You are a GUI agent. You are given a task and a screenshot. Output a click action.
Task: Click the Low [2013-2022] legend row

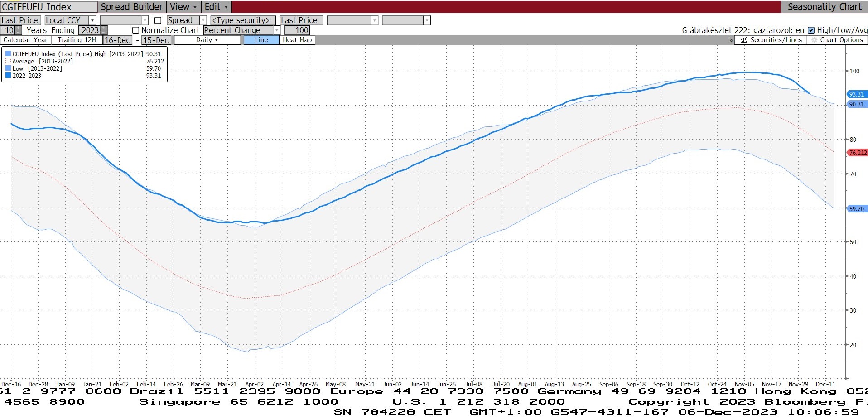click(x=83, y=68)
